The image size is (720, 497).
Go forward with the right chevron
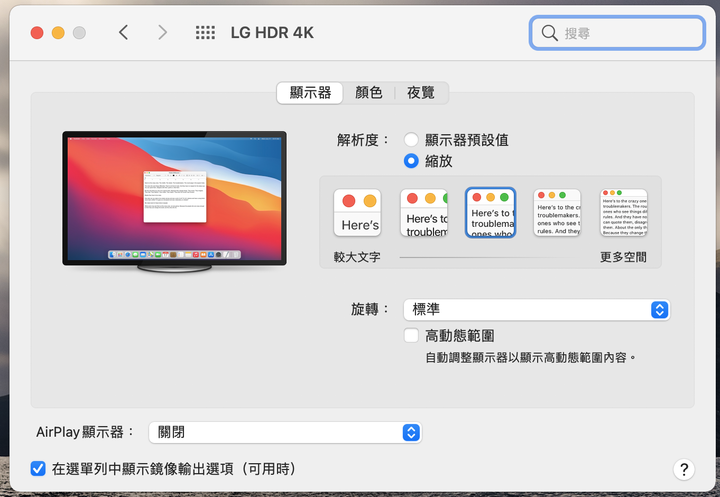click(x=162, y=33)
